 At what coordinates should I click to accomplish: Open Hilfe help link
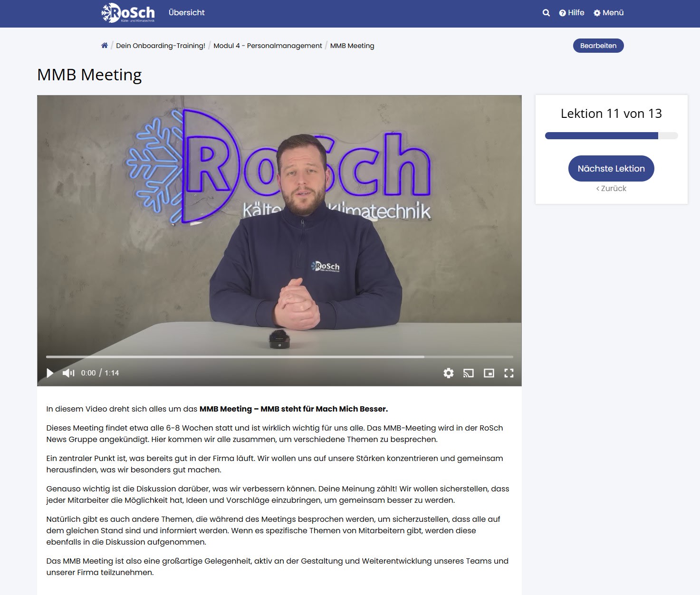coord(572,13)
